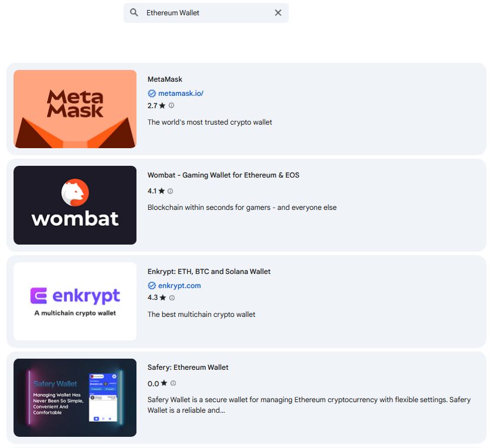The image size is (500, 448).
Task: Click the verified badge next to metamask.io
Action: (x=151, y=93)
